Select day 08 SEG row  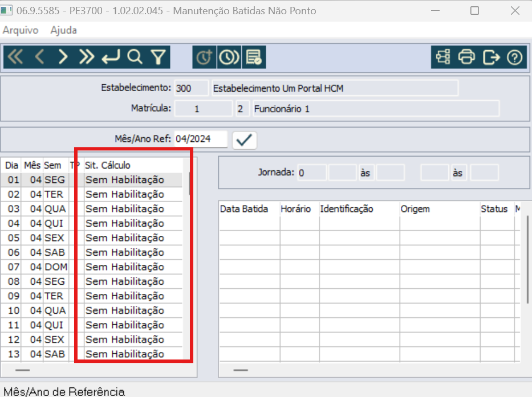pyautogui.click(x=92, y=281)
